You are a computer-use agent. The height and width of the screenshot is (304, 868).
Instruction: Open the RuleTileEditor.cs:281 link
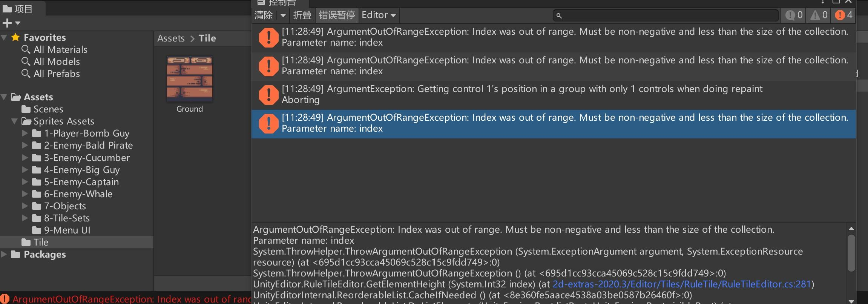(681, 284)
